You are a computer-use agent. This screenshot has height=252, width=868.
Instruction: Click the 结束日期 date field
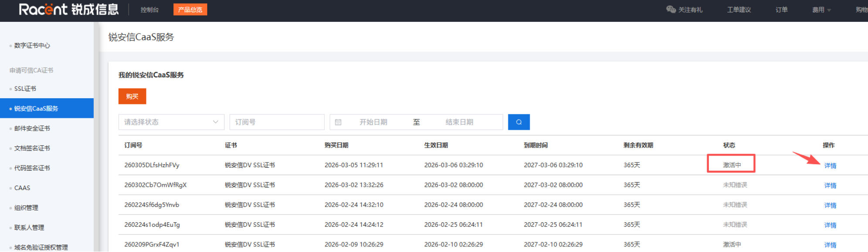pos(459,122)
